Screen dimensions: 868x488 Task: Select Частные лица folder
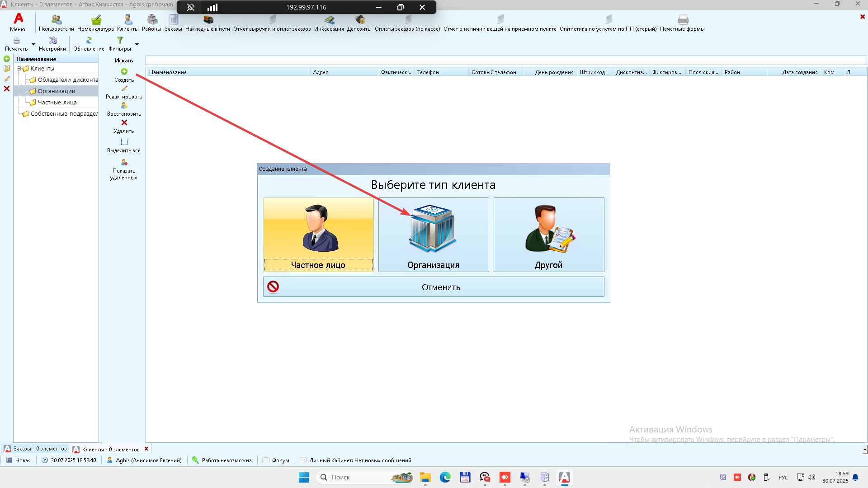point(53,103)
